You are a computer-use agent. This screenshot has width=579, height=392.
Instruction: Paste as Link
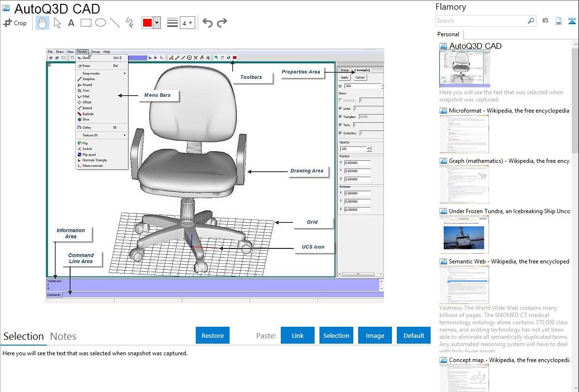coord(298,335)
